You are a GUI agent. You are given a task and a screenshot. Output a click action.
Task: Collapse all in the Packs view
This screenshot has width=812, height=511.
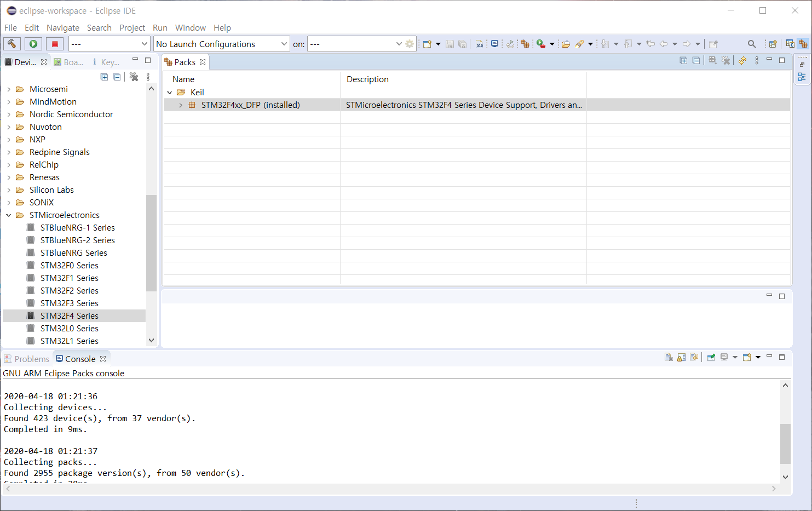tap(696, 60)
